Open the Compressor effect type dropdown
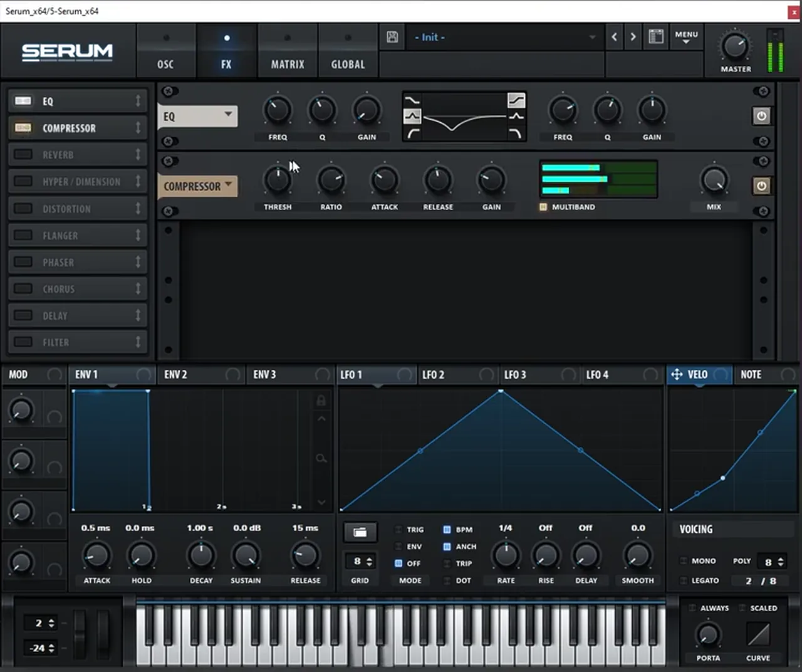Image resolution: width=802 pixels, height=672 pixels. coord(197,186)
